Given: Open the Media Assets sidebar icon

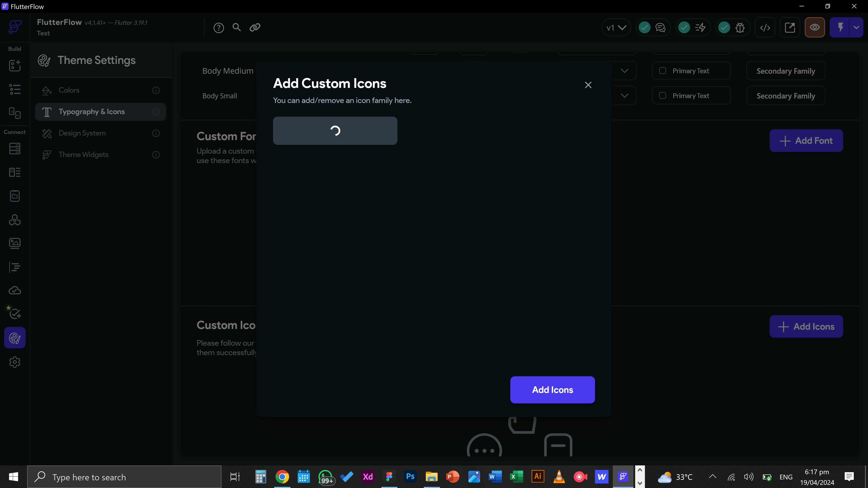Looking at the screenshot, I should tap(14, 243).
